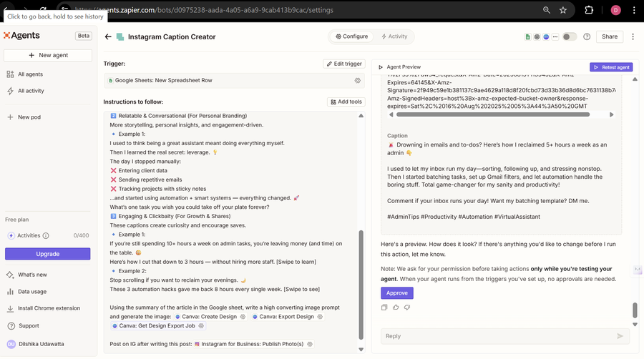
Task: Click the instructions vertical scrollbar thumb
Action: pyautogui.click(x=361, y=285)
